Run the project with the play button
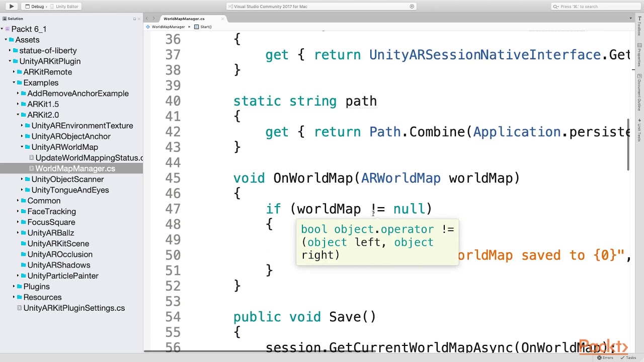The image size is (644, 362). click(11, 7)
